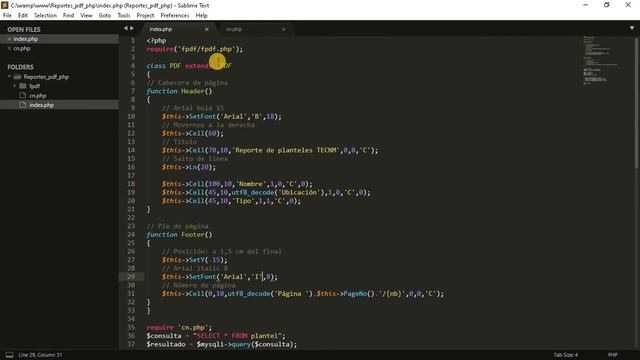Open the Selection menu
Image resolution: width=640 pixels, height=360 pixels.
pos(45,16)
